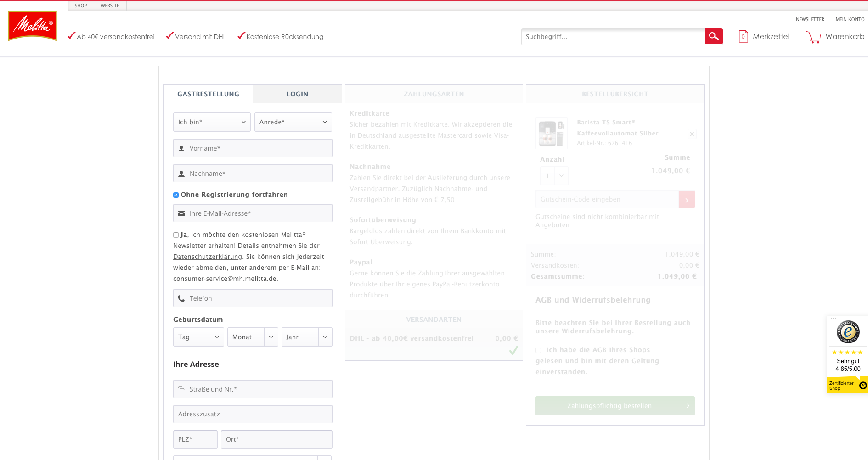Expand the Monat birthday dropdown

[253, 337]
